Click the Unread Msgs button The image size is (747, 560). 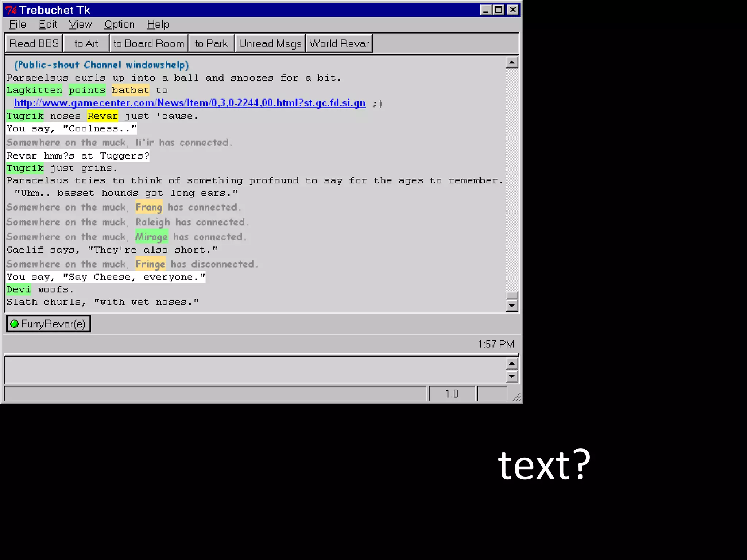coord(270,44)
